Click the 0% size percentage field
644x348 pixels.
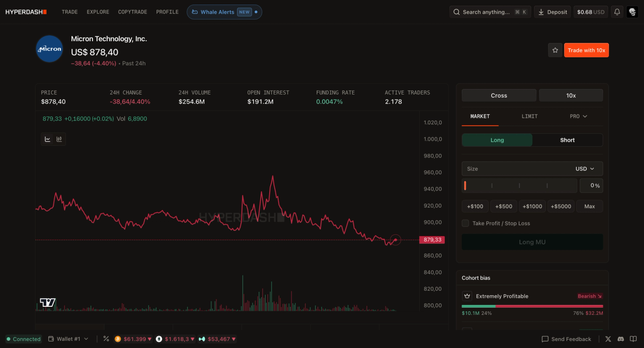591,186
